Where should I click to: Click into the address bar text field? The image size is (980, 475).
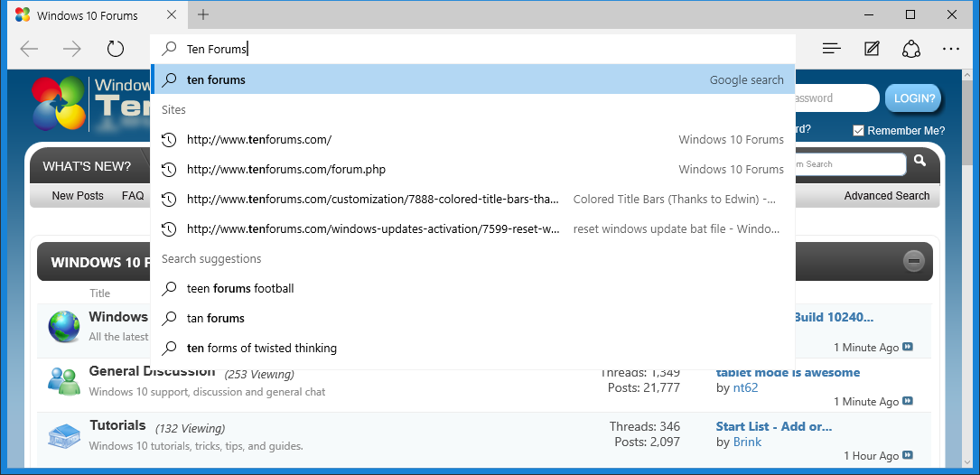tap(473, 49)
